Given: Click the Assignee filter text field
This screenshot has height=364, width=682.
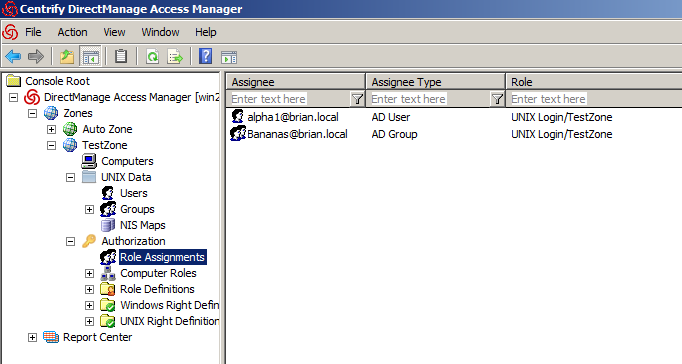Looking at the screenshot, I should [x=289, y=99].
